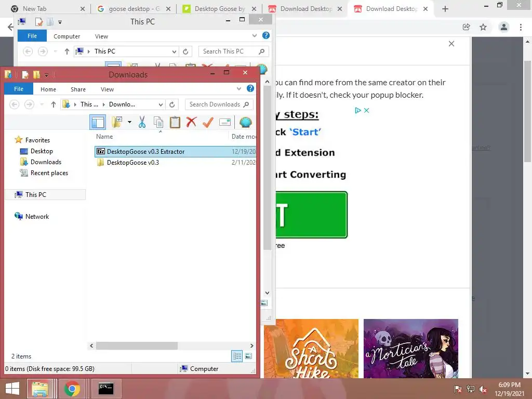Image resolution: width=532 pixels, height=399 pixels.
Task: Open address bar history dropdown in Downloads
Action: (161, 104)
